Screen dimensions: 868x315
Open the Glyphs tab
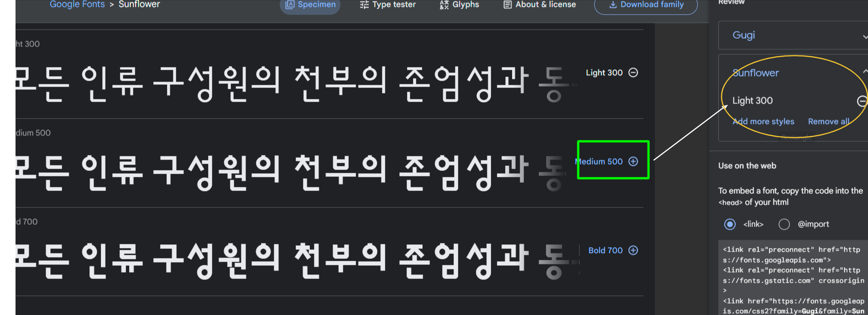pyautogui.click(x=460, y=5)
